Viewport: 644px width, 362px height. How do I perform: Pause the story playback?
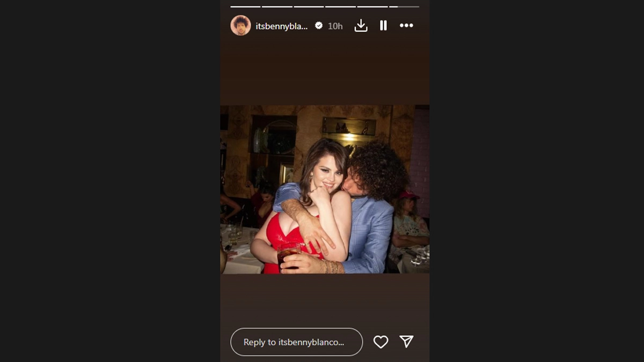[x=383, y=25]
